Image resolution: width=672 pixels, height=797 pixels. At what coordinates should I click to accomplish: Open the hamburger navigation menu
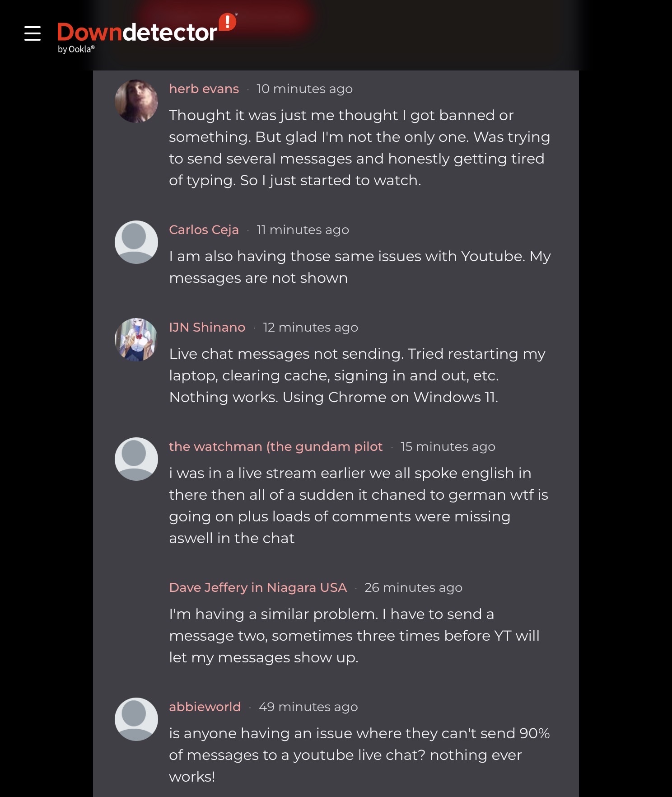pyautogui.click(x=33, y=33)
